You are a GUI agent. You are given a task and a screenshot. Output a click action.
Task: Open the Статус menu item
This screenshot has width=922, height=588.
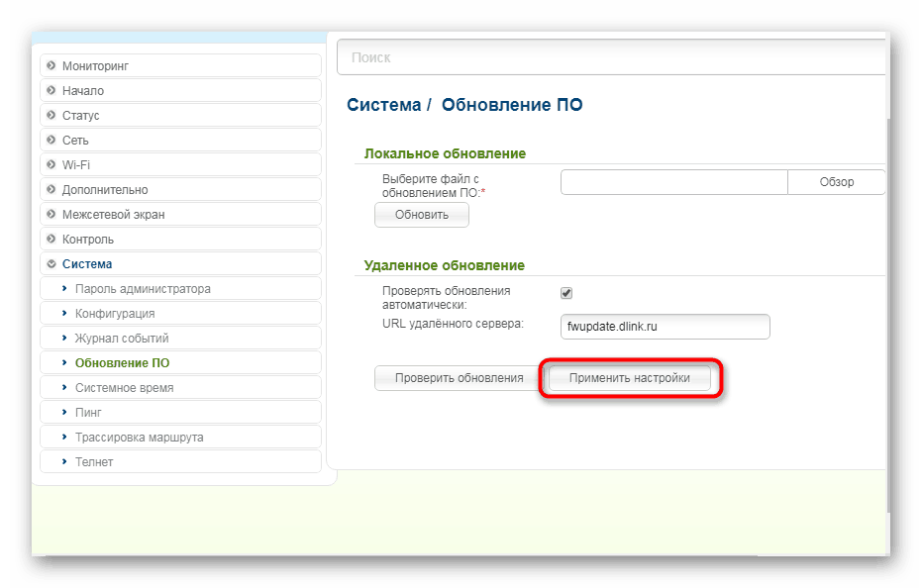(x=180, y=115)
